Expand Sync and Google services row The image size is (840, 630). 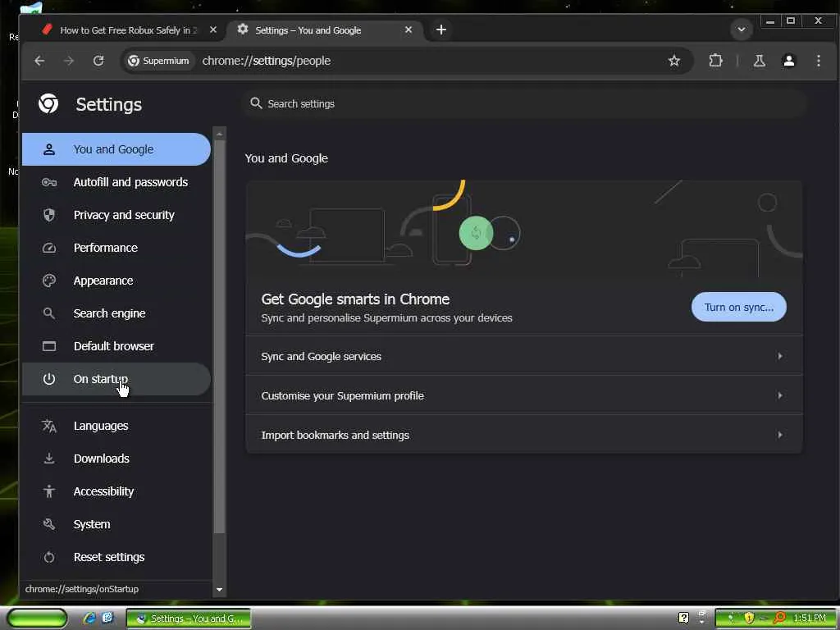point(523,356)
